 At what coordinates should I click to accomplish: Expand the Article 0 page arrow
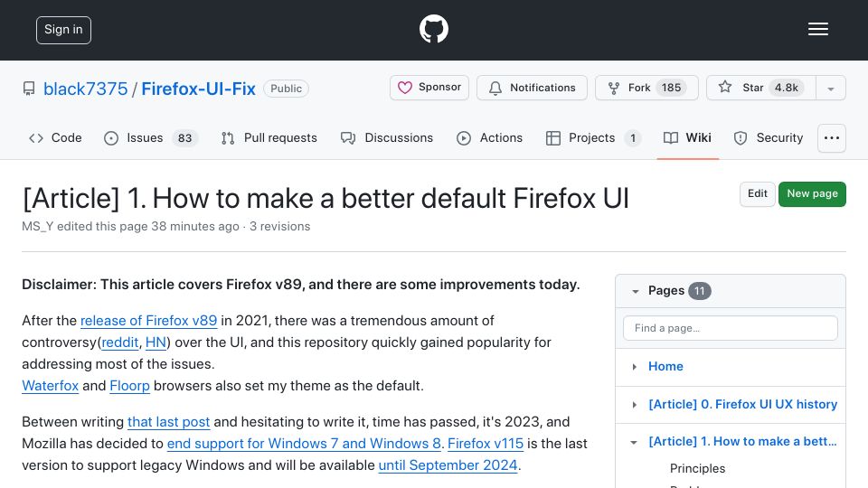tap(635, 405)
